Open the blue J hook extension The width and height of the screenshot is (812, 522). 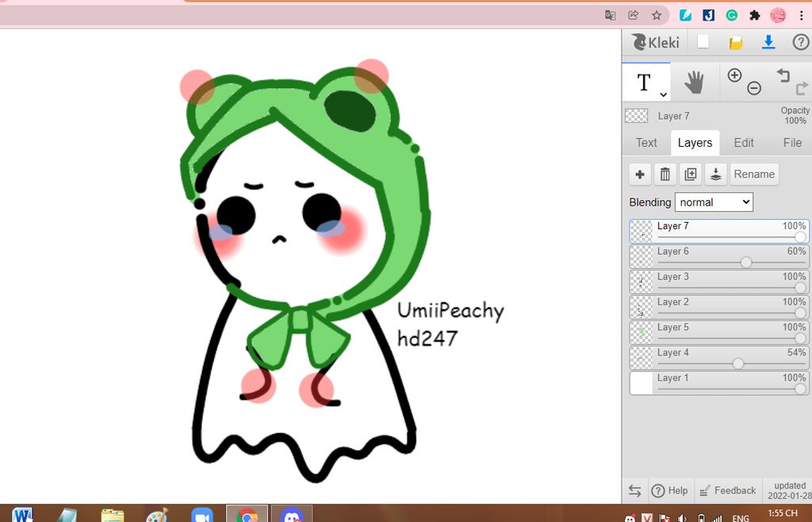[708, 16]
